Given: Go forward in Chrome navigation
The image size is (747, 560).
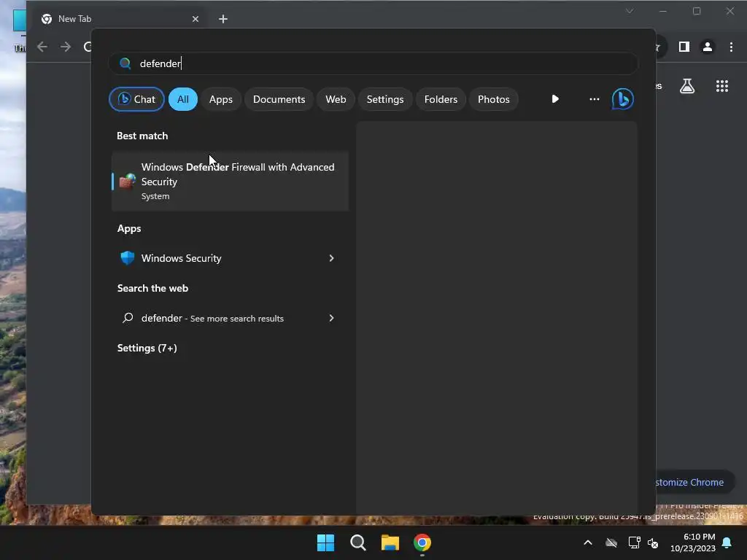Looking at the screenshot, I should pos(66,47).
